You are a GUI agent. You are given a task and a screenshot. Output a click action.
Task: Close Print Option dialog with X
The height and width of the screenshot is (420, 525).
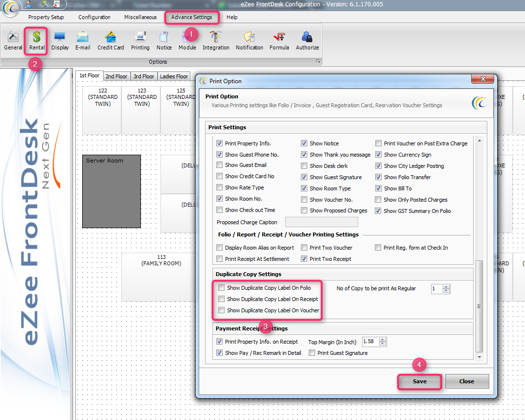pos(482,79)
